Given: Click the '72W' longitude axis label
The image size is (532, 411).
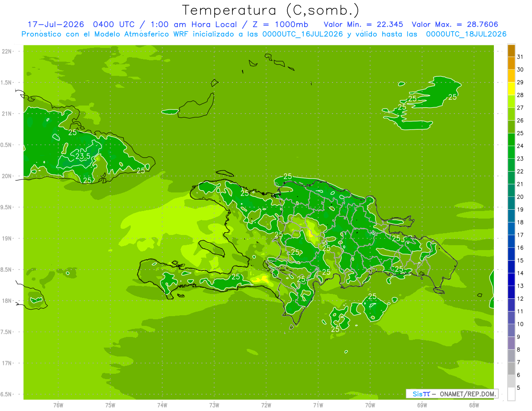Looking at the screenshot, I should 266,405.
